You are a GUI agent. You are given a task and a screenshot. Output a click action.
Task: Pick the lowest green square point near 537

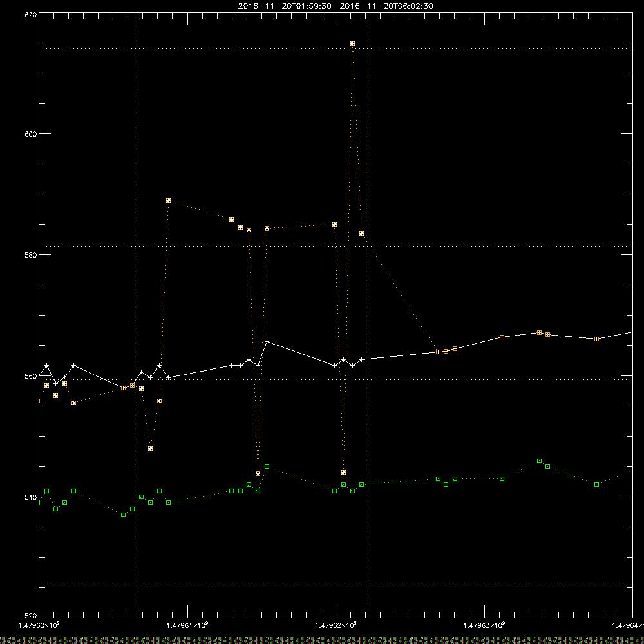123,515
